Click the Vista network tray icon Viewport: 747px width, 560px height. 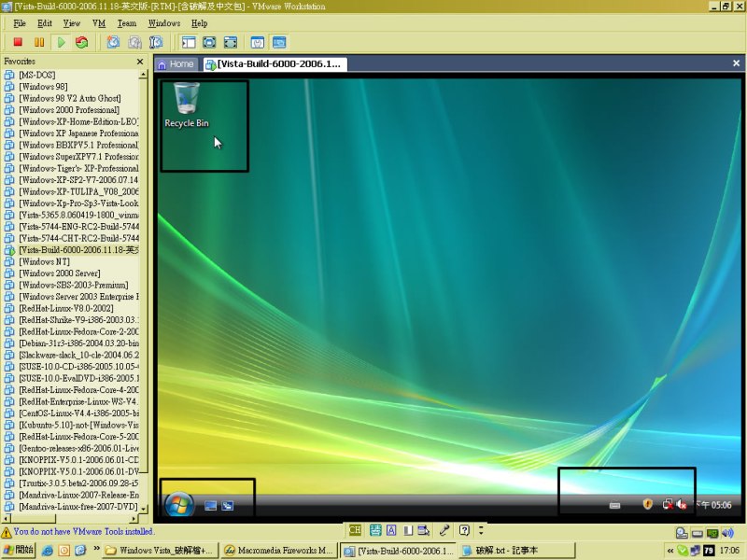pos(668,504)
